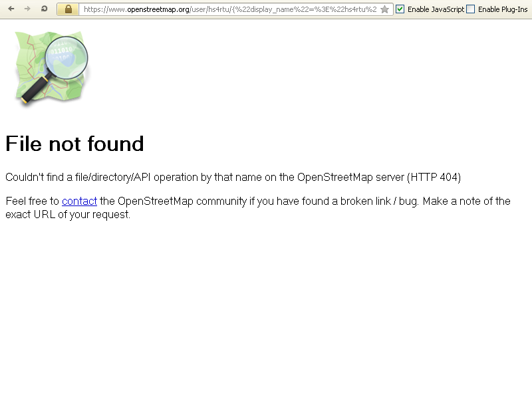Bookmark the page with the star icon

(385, 9)
